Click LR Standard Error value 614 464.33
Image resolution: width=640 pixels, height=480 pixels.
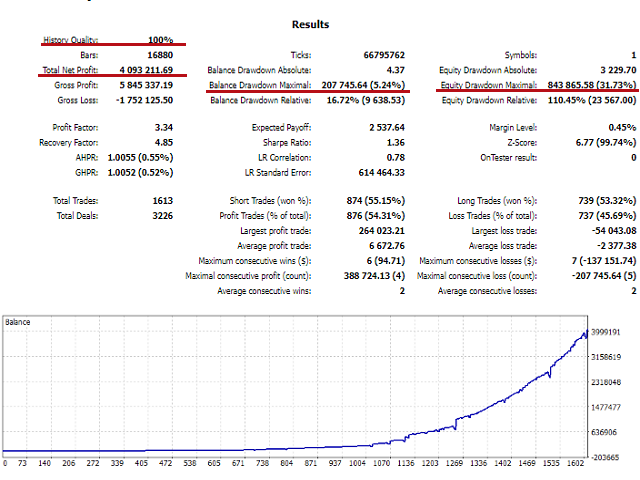tap(382, 173)
